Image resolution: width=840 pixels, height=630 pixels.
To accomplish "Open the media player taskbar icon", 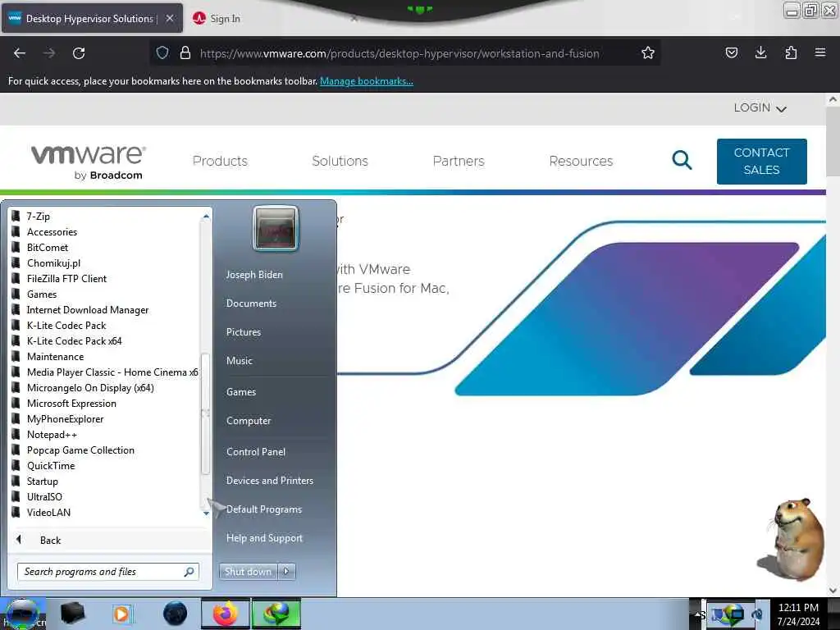I will click(122, 614).
